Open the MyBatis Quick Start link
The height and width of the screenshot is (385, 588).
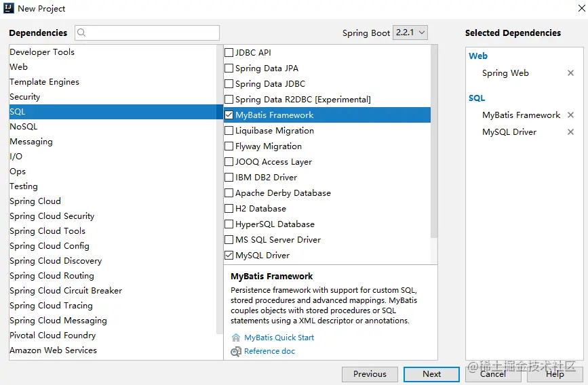(x=279, y=338)
